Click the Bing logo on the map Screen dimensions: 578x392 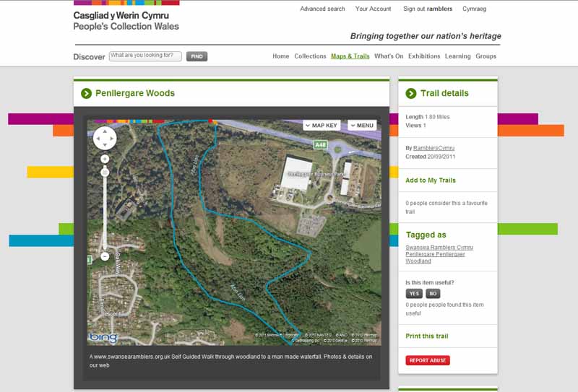tap(103, 338)
